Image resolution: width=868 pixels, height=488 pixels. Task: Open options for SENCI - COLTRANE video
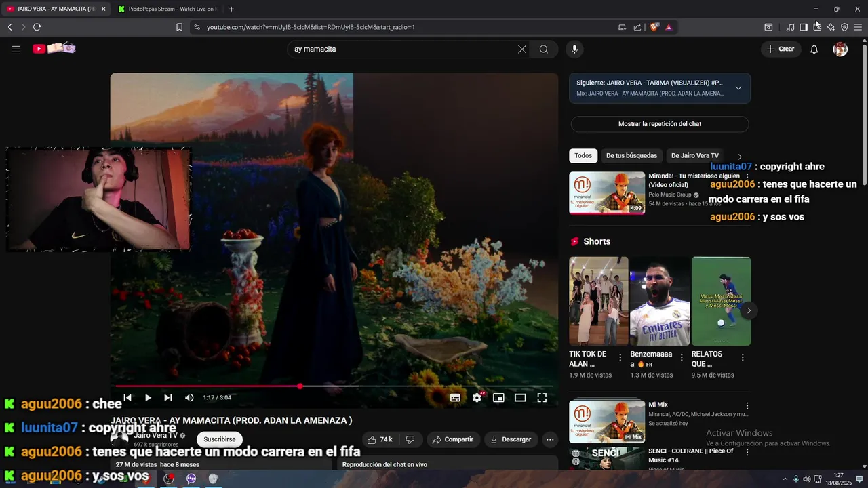pos(747,452)
